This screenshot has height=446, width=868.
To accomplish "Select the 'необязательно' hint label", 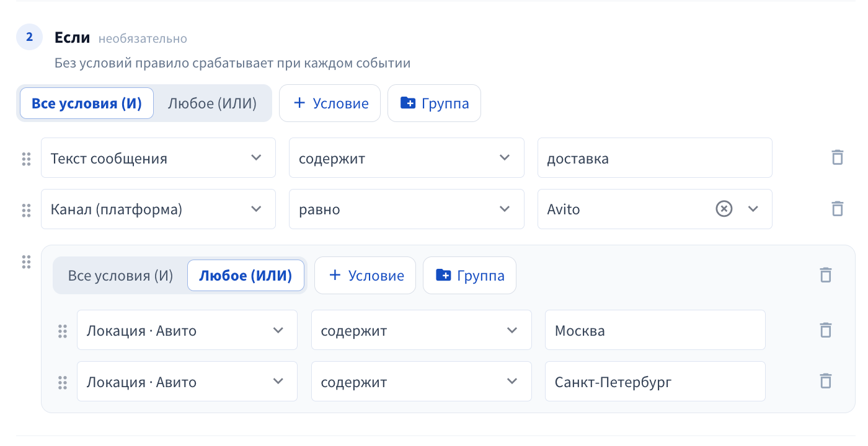I will tap(143, 38).
